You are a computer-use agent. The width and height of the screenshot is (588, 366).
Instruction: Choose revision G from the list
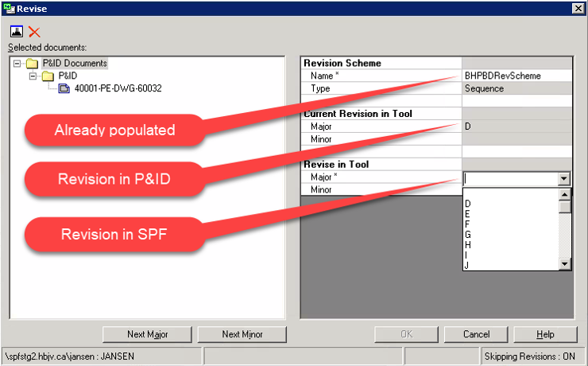click(467, 235)
